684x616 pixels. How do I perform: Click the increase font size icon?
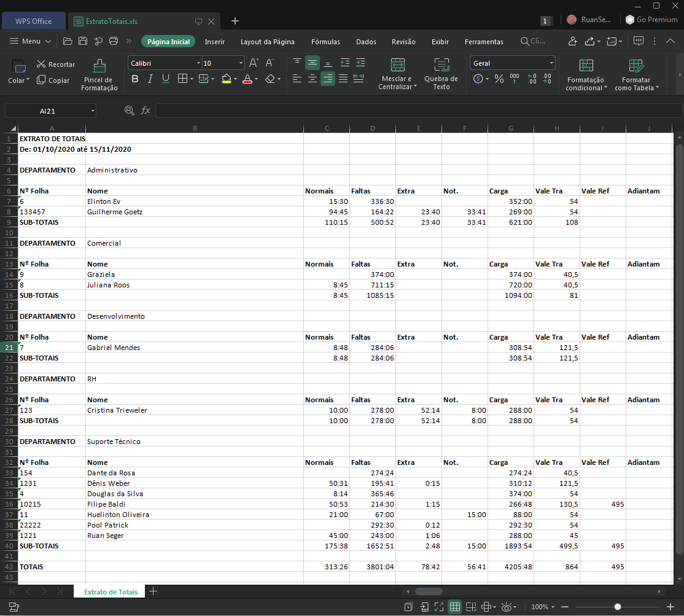click(254, 63)
